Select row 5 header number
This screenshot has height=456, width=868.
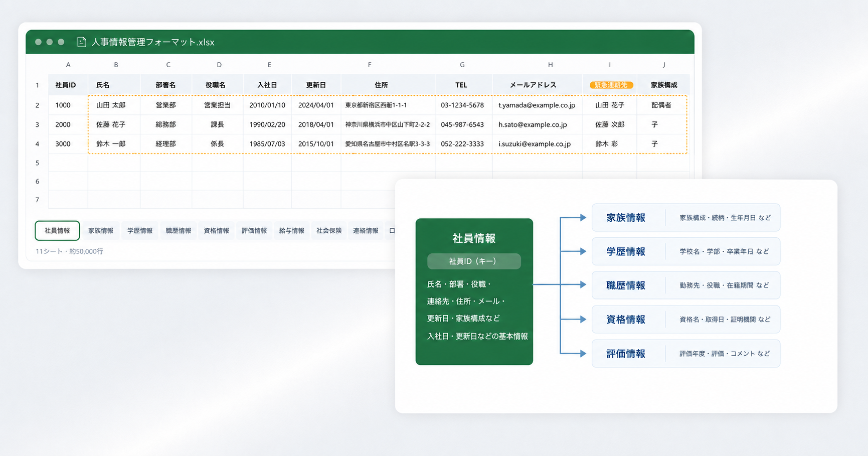[x=37, y=163]
